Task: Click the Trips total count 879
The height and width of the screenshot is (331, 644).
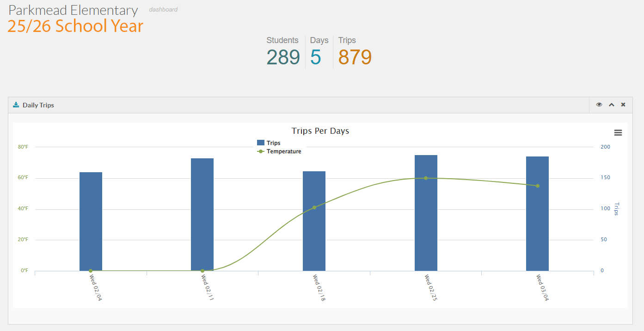Action: 355,57
